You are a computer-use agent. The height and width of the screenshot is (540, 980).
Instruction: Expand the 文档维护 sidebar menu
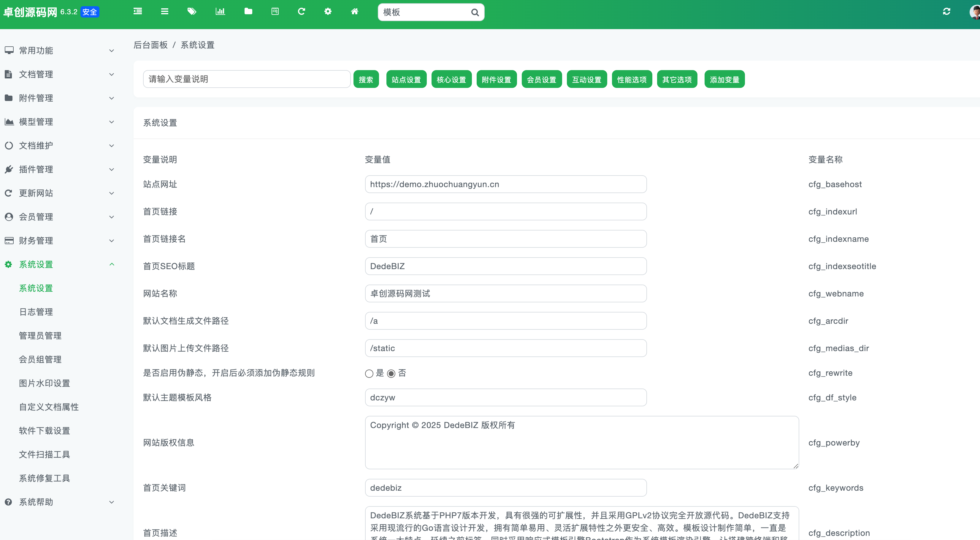point(59,146)
